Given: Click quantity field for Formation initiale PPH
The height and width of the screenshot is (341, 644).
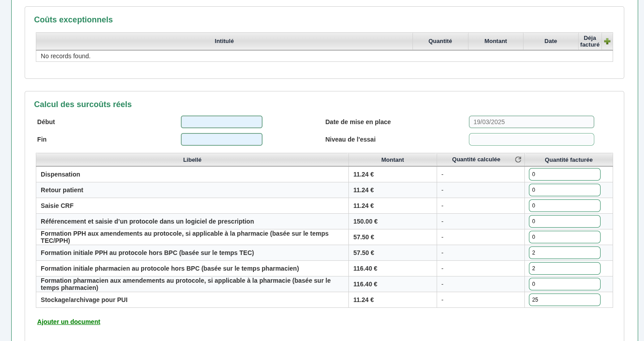Looking at the screenshot, I should pos(564,253).
